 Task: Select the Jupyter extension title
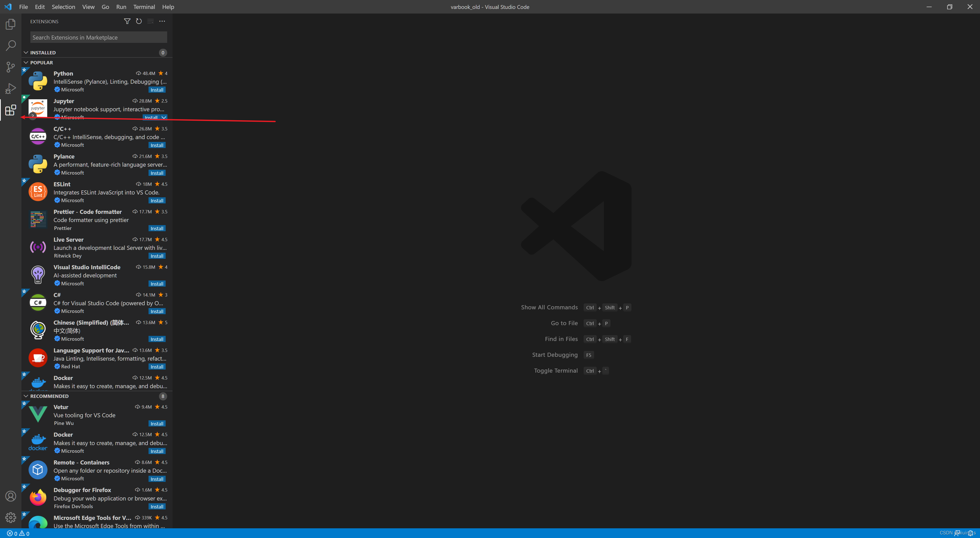[64, 101]
